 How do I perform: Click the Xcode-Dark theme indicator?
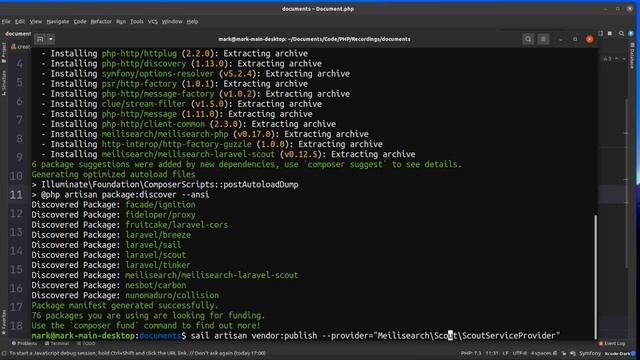click(617, 353)
